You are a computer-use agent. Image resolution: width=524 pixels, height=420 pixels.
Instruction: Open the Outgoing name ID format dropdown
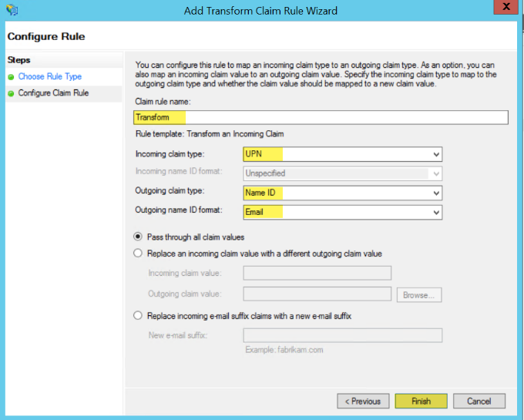pos(436,212)
